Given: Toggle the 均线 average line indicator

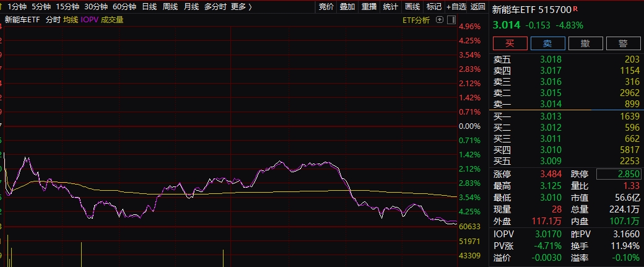Looking at the screenshot, I should coord(71,20).
